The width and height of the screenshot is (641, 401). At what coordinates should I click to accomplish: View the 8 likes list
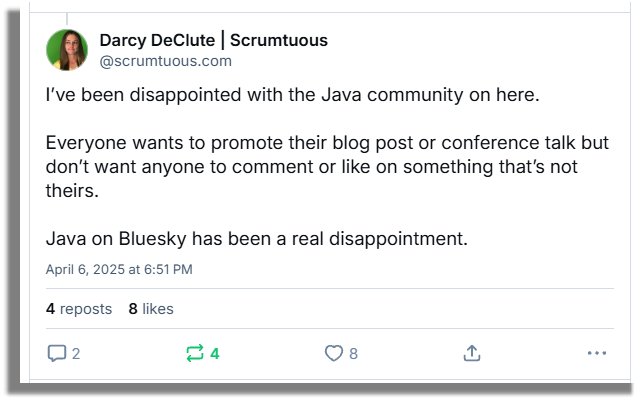(151, 309)
